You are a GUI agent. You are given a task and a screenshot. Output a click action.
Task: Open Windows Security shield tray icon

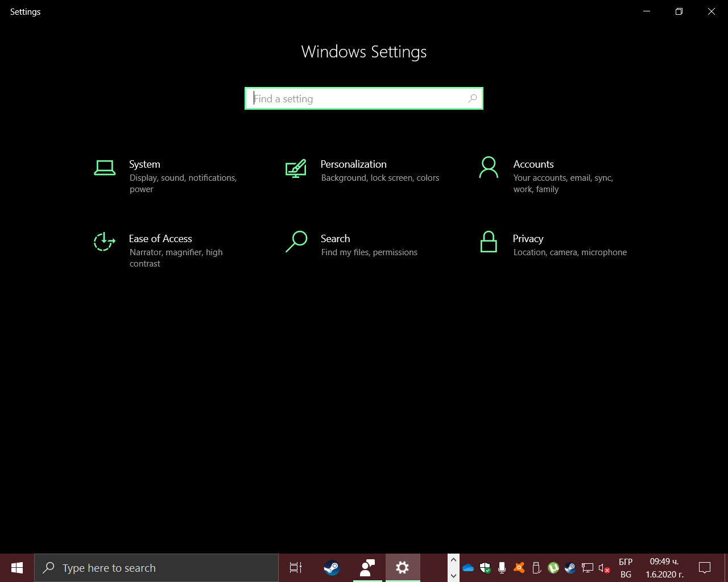[485, 568]
